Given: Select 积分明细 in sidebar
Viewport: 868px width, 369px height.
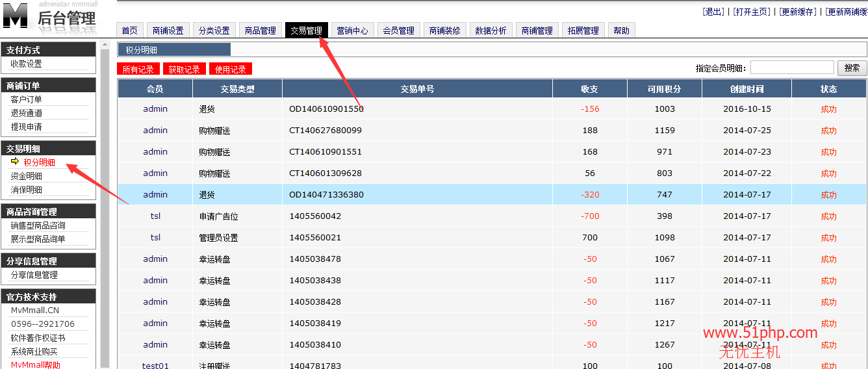Looking at the screenshot, I should click(x=39, y=162).
